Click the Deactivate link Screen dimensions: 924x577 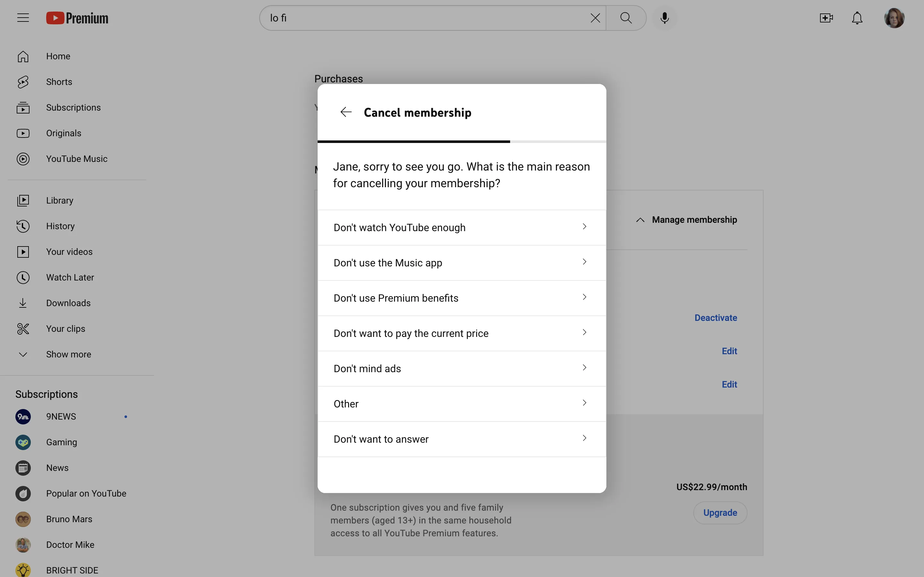pos(715,317)
